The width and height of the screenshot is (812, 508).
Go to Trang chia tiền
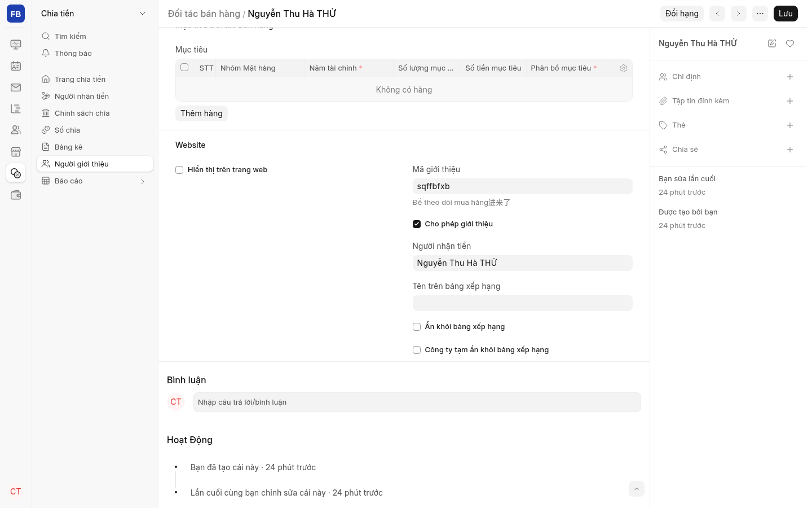(x=95, y=79)
